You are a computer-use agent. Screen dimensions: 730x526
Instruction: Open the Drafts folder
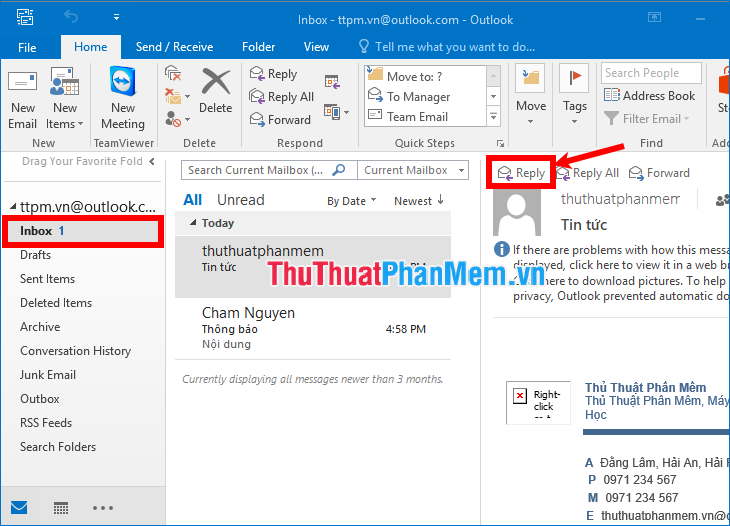coord(35,255)
